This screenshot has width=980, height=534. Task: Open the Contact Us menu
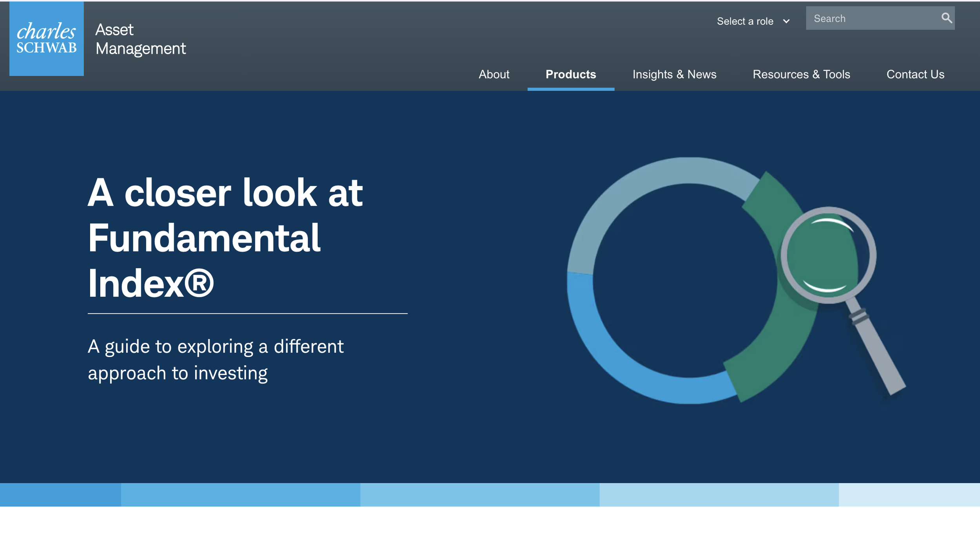click(915, 74)
